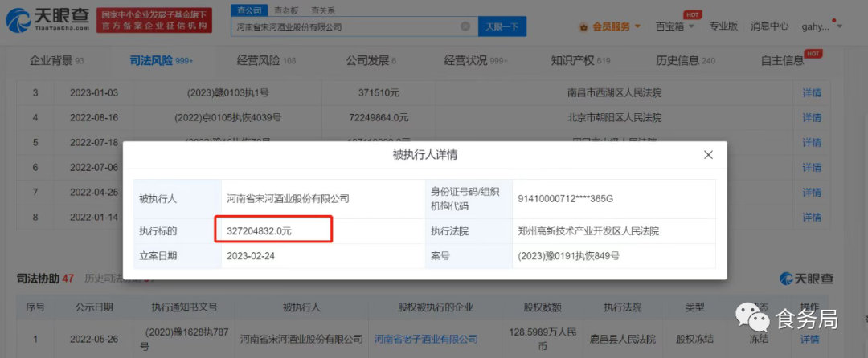
Task: Open the 经营风险 tab
Action: (266, 61)
